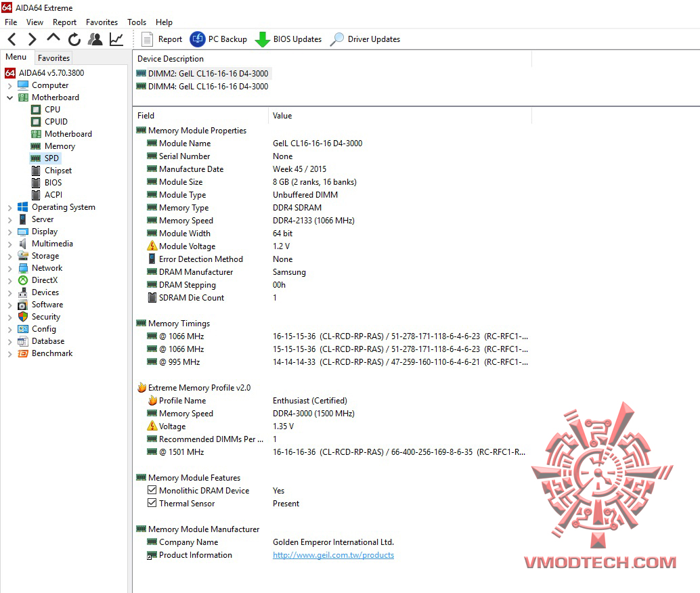Select DIMM2: GeIL CL16-16-16 D4-3000 device
The height and width of the screenshot is (593, 700).
pyautogui.click(x=202, y=73)
